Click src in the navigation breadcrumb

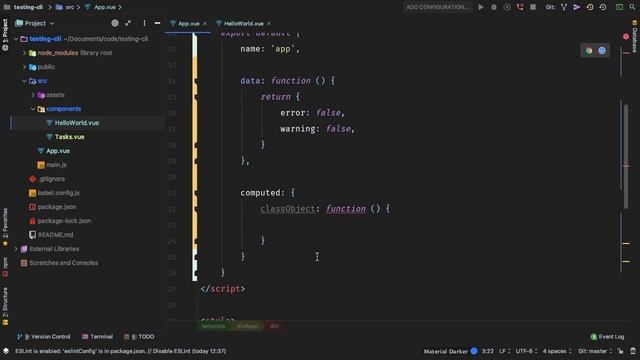[x=70, y=7]
